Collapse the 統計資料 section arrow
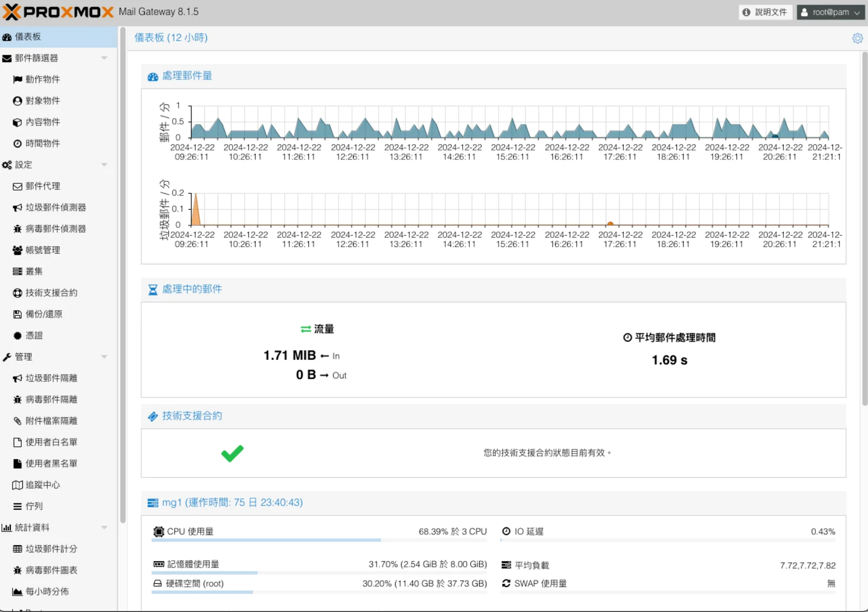The height and width of the screenshot is (612, 868). 104,527
